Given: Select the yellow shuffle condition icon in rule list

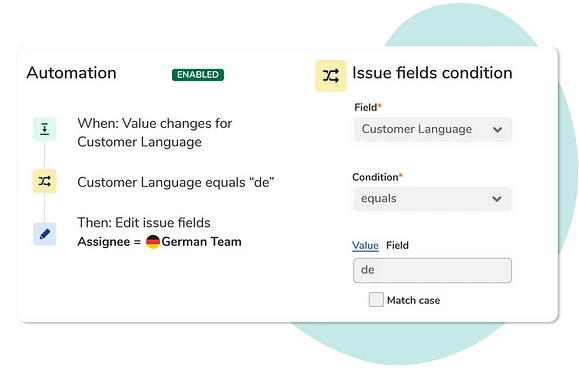Looking at the screenshot, I should pos(45,181).
